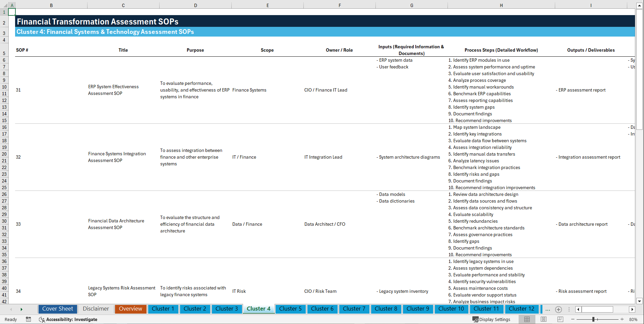The image size is (644, 324).
Task: Select the row 31 header
Action: click(4, 228)
